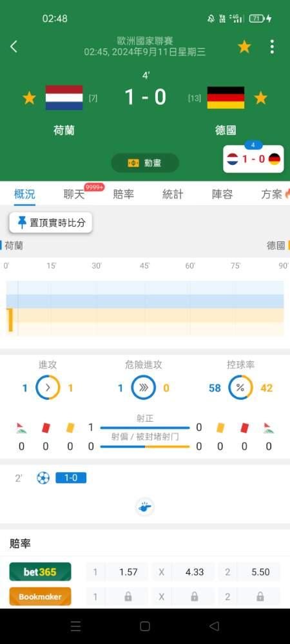Open the 動畫 animation button

145,163
